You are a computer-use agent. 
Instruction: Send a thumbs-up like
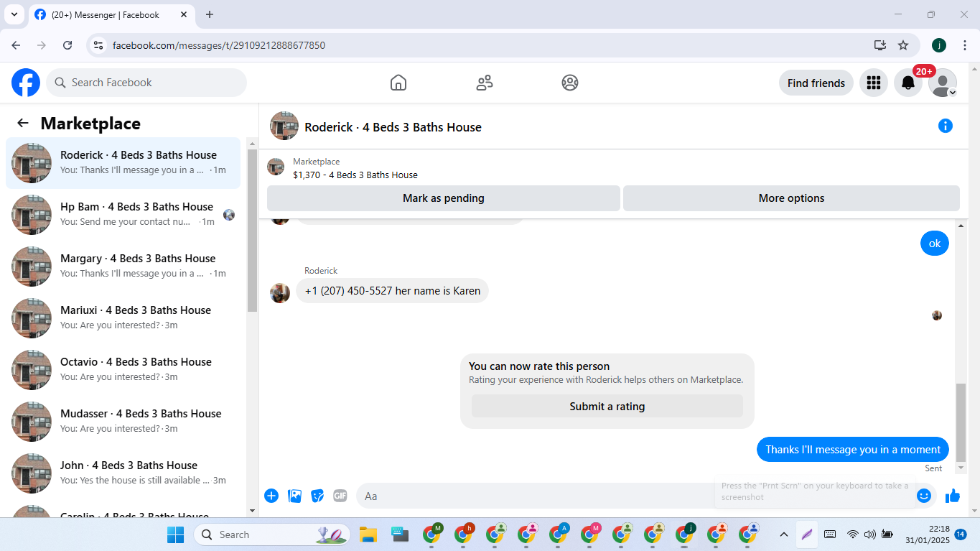point(953,496)
